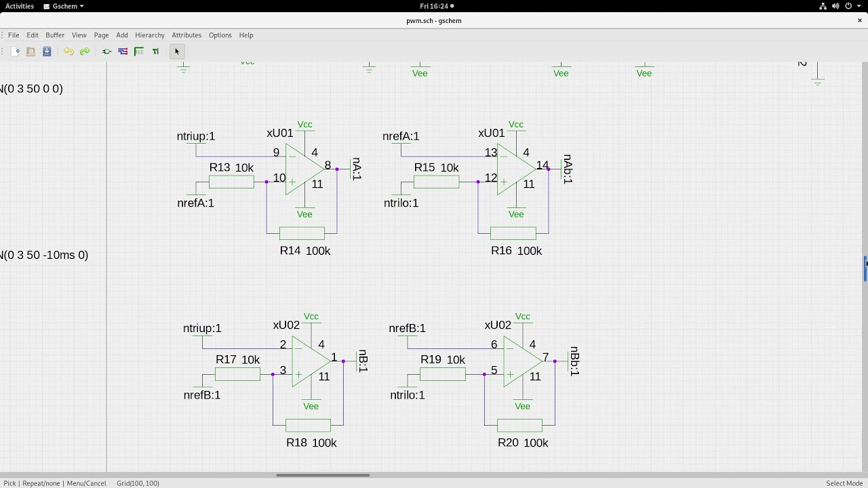Click the vertical scrollbar thumb
This screenshot has width=868, height=488.
(865, 268)
